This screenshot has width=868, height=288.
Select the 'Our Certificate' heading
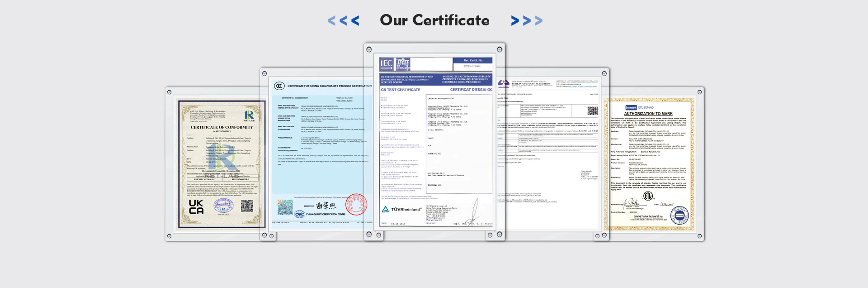pyautogui.click(x=434, y=20)
